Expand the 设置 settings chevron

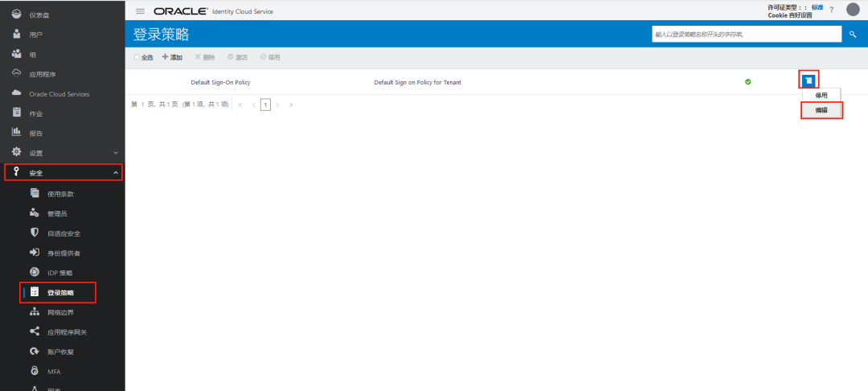[115, 153]
